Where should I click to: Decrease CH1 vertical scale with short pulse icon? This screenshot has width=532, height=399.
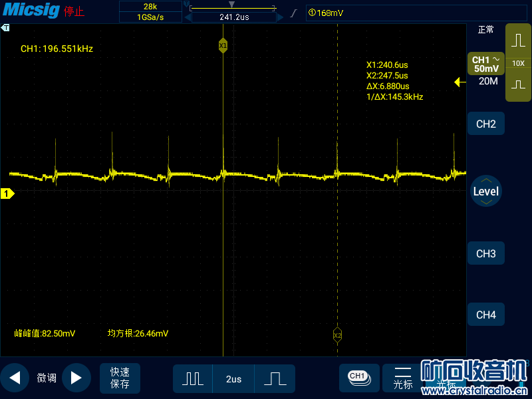click(x=518, y=84)
